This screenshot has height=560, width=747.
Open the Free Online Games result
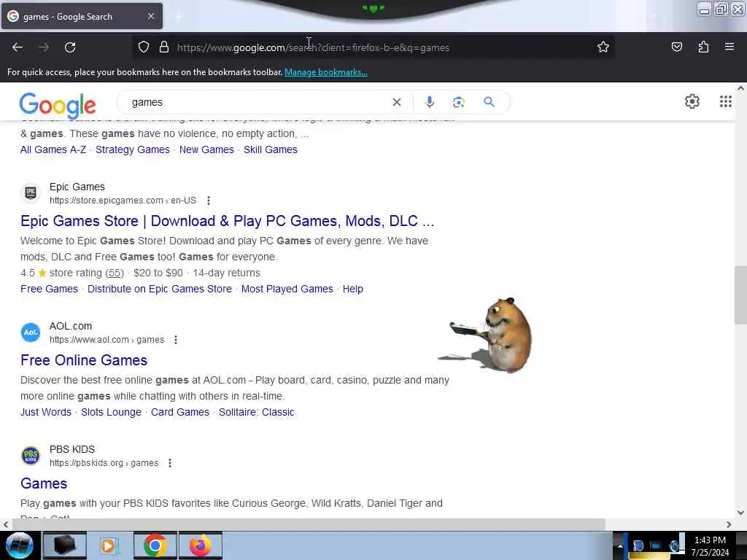[84, 360]
